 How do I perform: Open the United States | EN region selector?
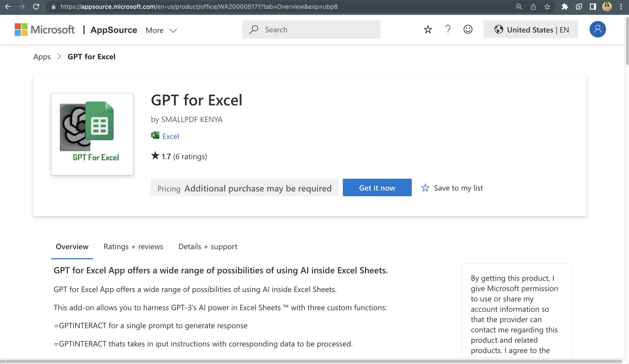tap(530, 29)
